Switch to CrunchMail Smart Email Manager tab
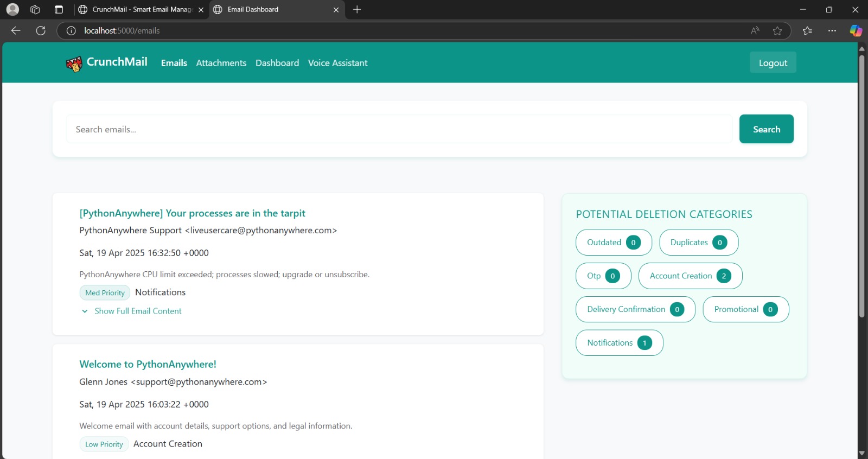Viewport: 868px width, 459px height. coord(142,9)
